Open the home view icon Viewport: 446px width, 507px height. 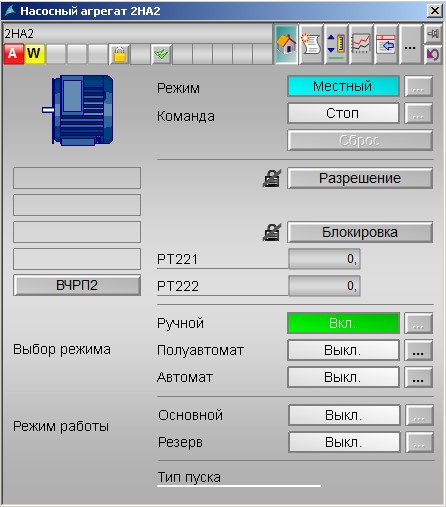(x=286, y=44)
